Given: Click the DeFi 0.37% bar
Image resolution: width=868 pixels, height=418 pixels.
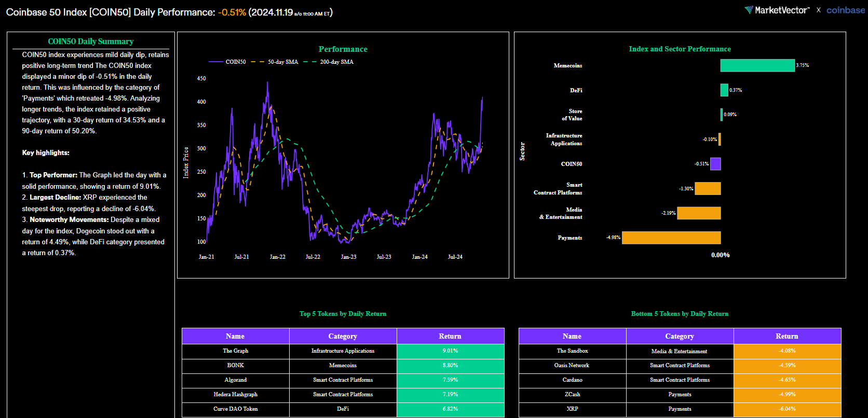Looking at the screenshot, I should [724, 90].
